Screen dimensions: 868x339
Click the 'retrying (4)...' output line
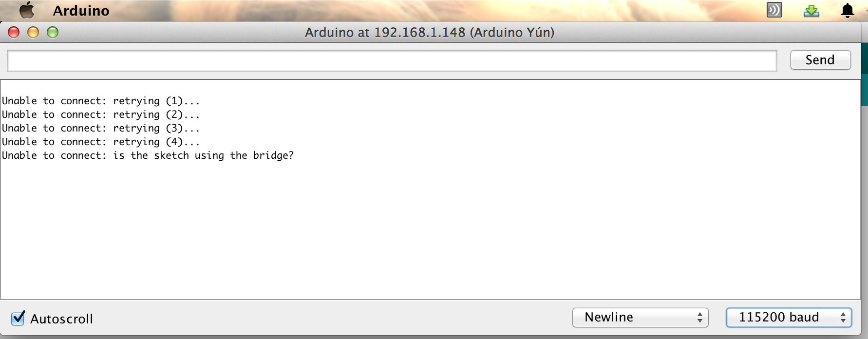click(101, 142)
